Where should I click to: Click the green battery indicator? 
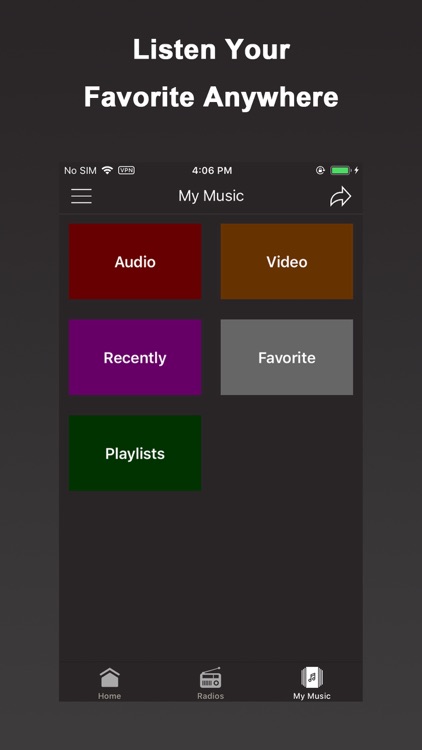pyautogui.click(x=341, y=170)
